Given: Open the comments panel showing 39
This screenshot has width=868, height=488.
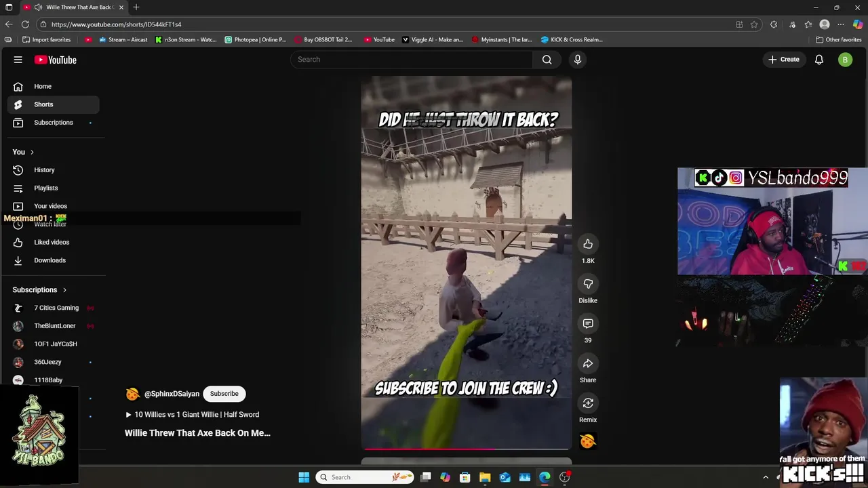Looking at the screenshot, I should point(588,324).
